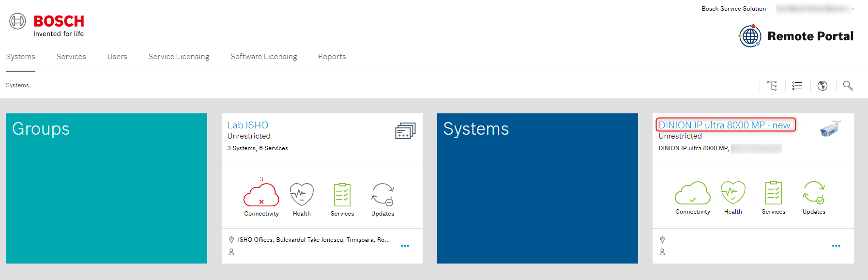Click DINION green Connectivity cloud icon
Image resolution: width=868 pixels, height=280 pixels.
(x=693, y=193)
